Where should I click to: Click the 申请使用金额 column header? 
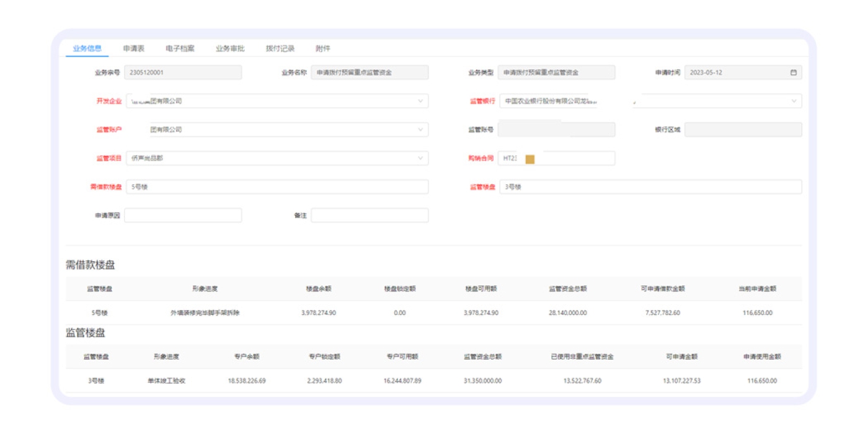pyautogui.click(x=762, y=356)
